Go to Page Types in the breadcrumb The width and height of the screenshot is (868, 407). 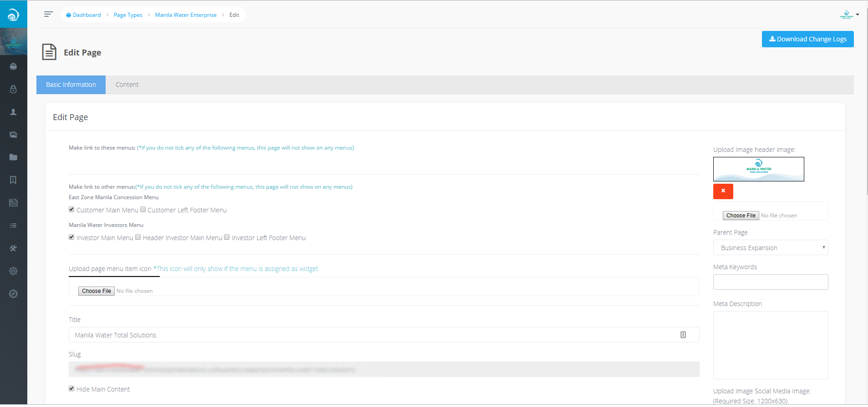[128, 15]
